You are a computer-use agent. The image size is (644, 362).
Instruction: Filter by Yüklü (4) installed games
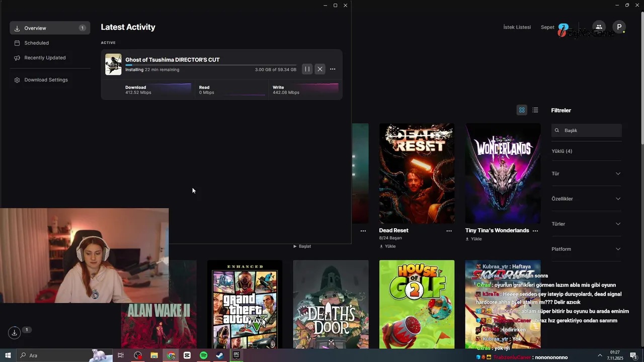(x=561, y=151)
